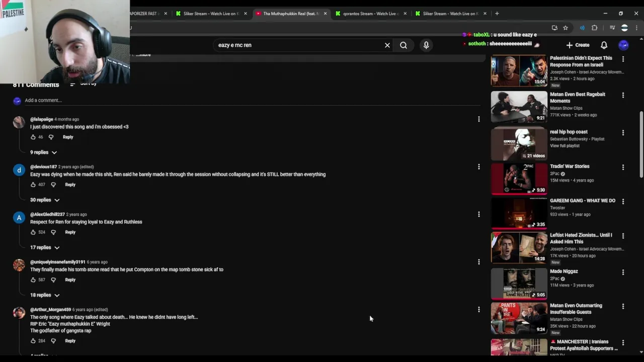Open options menu for @uniquelyinsanefamily3191 comment
Screen dimensions: 644x362
(478, 261)
